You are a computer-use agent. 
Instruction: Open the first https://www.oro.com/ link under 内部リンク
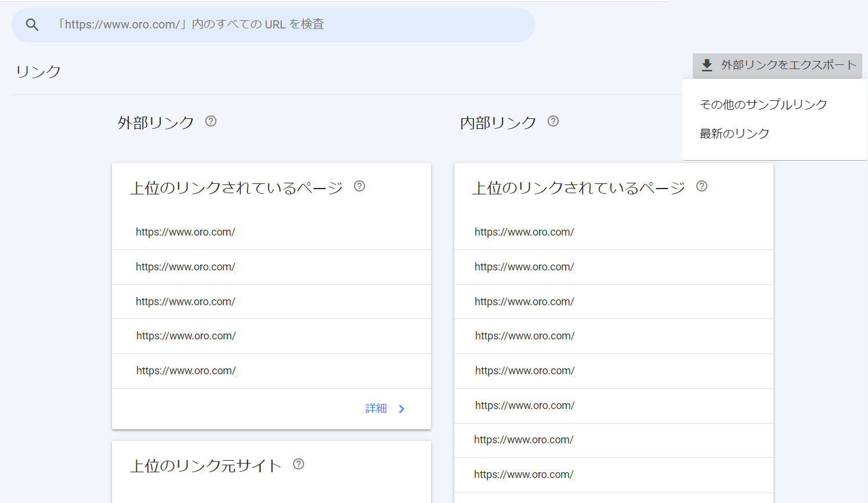tap(524, 231)
